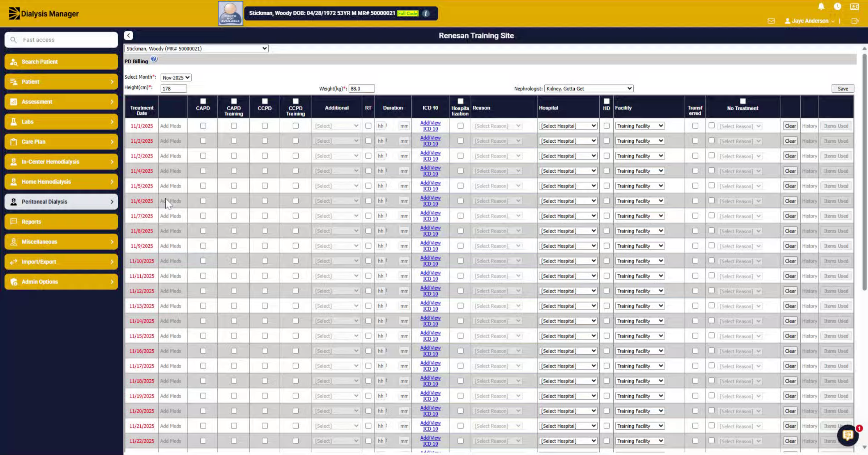The height and width of the screenshot is (455, 868).
Task: Open the Select Month dropdown
Action: (x=176, y=77)
